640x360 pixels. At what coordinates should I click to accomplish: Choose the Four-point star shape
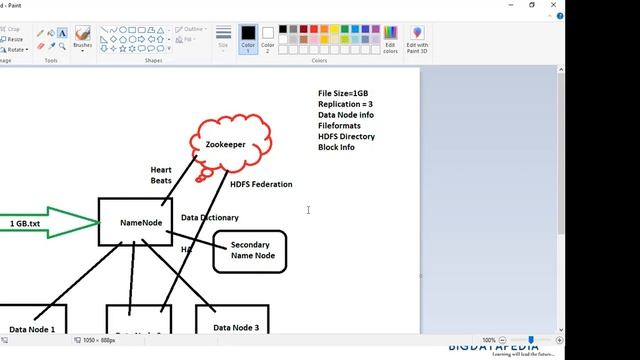pos(113,49)
